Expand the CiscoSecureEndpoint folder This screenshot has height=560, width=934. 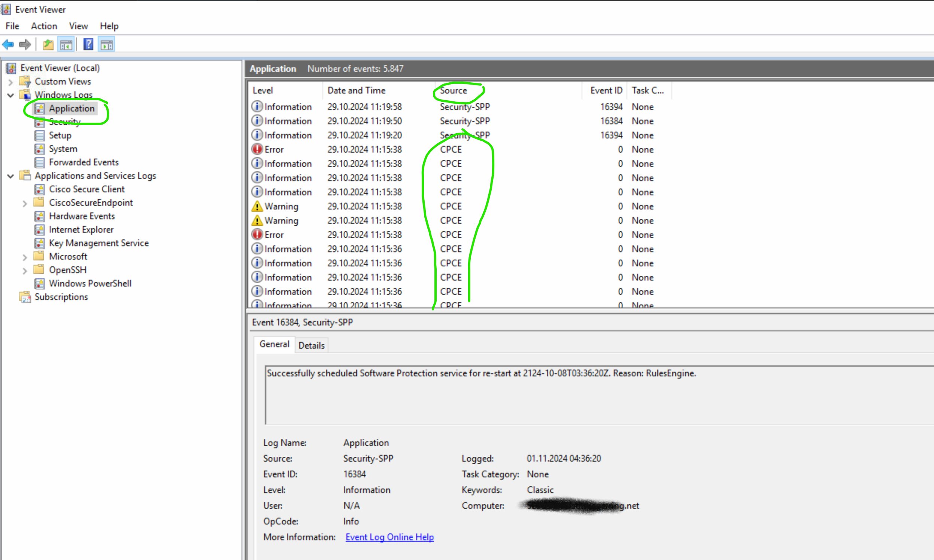[x=25, y=204]
